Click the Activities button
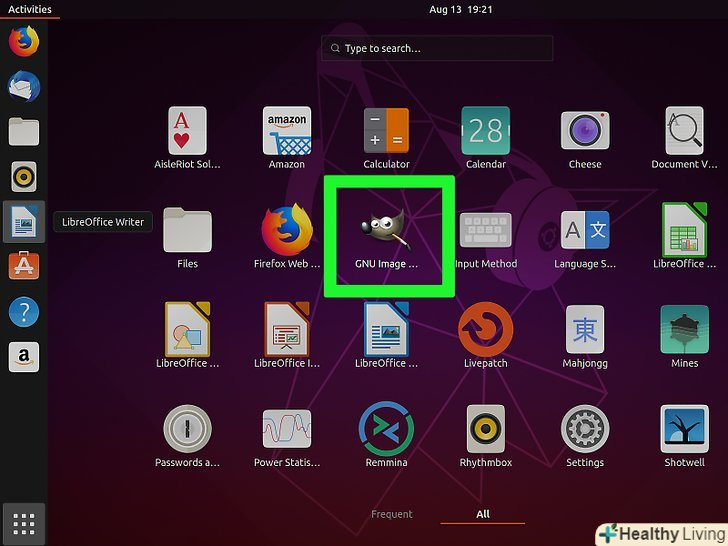This screenshot has width=728, height=546. tap(30, 9)
